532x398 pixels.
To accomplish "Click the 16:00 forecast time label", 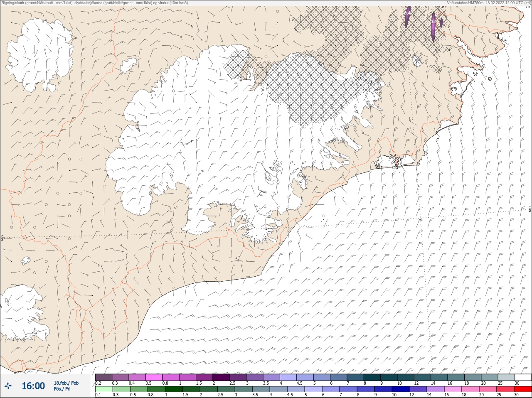I will pos(33,386).
